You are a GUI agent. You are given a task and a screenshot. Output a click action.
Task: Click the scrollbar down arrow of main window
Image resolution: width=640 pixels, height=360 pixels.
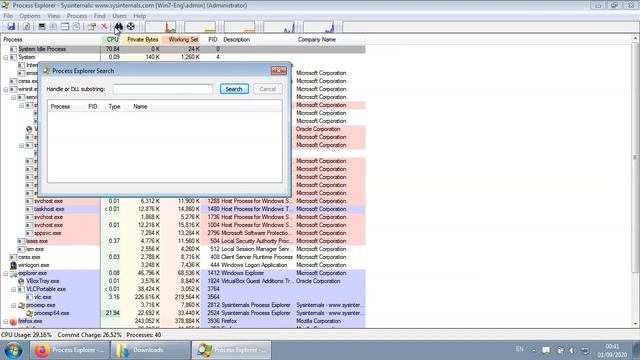pyautogui.click(x=635, y=324)
